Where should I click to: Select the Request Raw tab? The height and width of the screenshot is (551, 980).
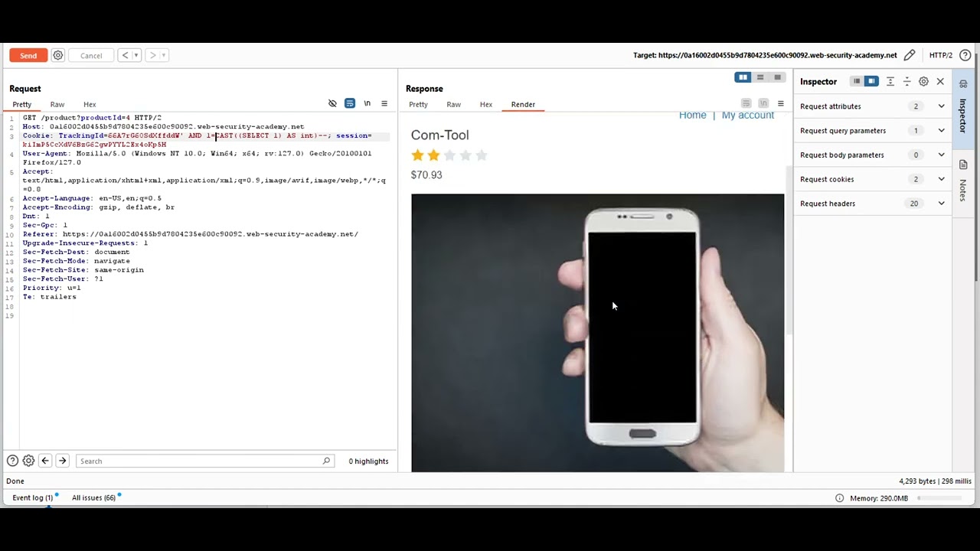point(57,104)
